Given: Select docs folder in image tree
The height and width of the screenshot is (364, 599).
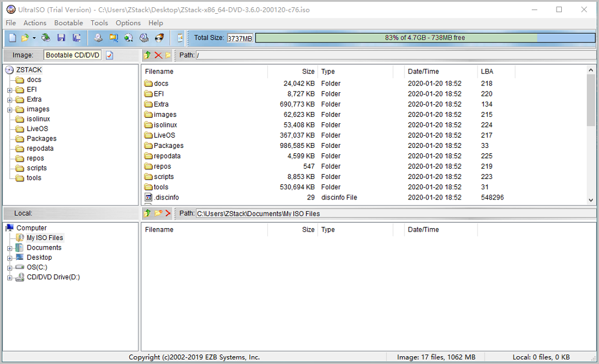Looking at the screenshot, I should click(34, 80).
